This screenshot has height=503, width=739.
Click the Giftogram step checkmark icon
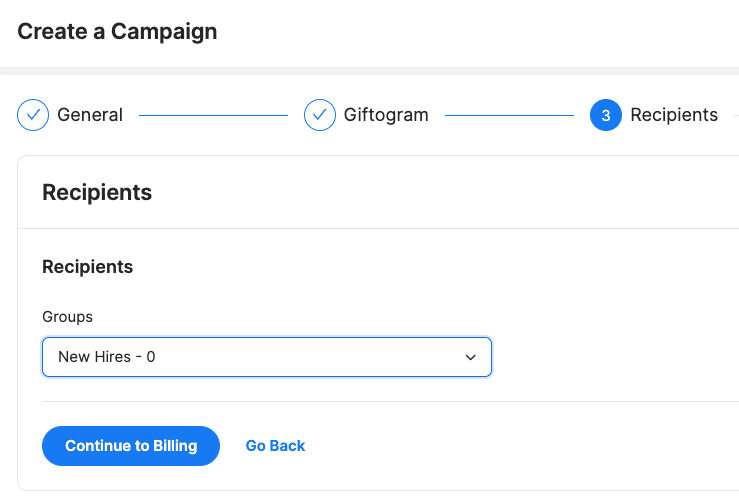(320, 115)
